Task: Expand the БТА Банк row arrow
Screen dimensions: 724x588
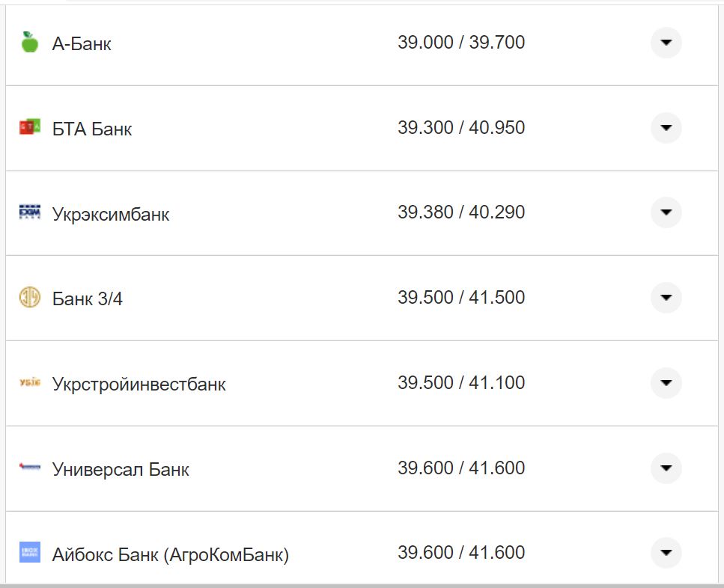Action: (666, 128)
